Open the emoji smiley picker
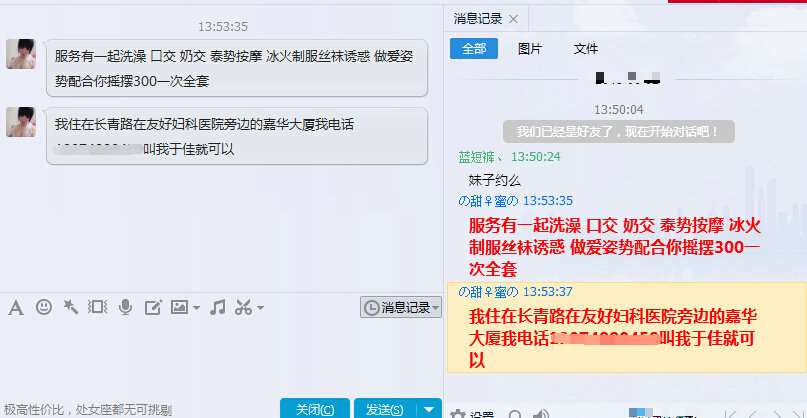807x418 pixels. (44, 307)
